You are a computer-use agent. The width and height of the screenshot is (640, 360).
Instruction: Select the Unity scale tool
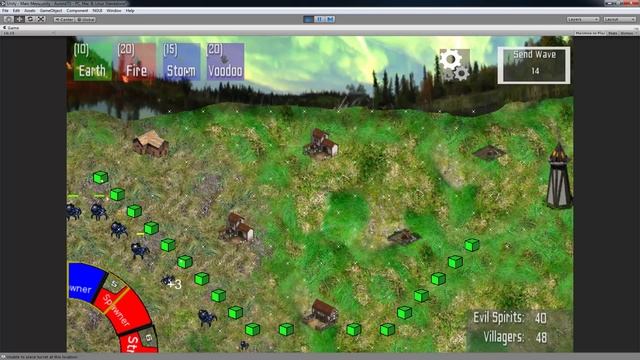coord(41,19)
